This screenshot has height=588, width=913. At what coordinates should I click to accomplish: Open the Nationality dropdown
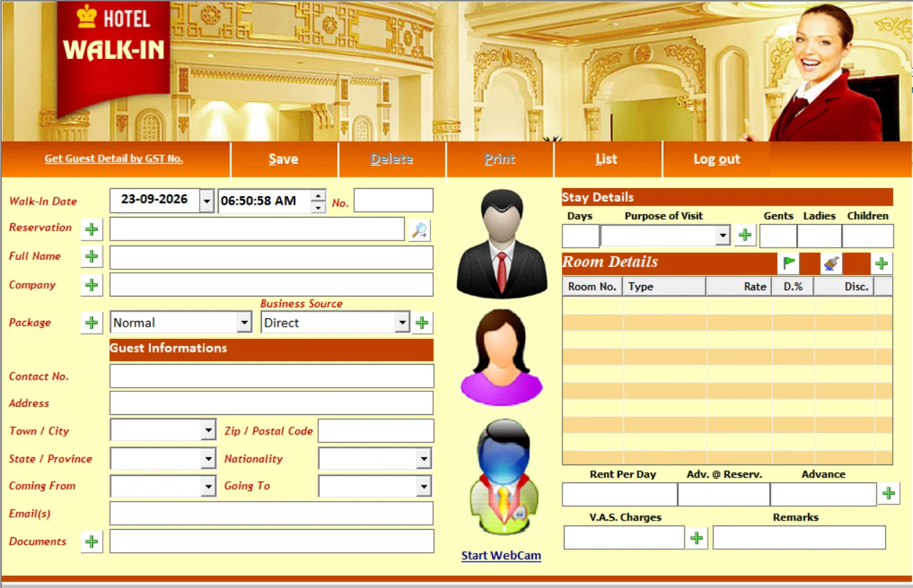click(x=424, y=459)
